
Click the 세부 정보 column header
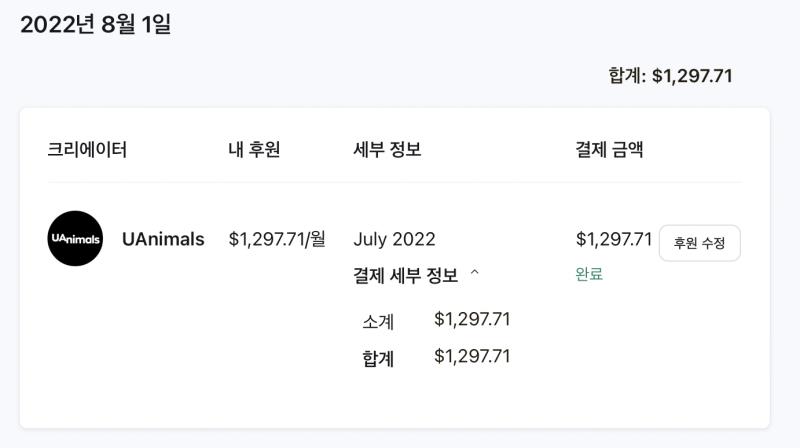[x=387, y=150]
